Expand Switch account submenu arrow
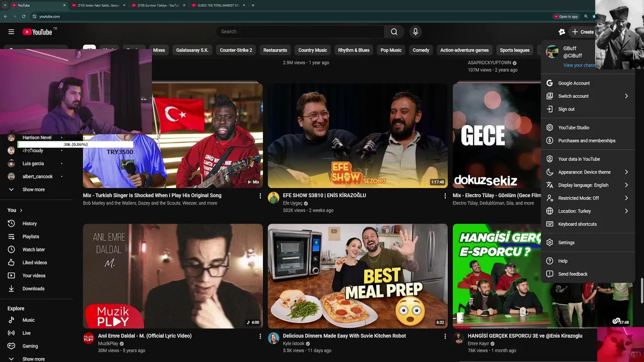Image resolution: width=644 pixels, height=362 pixels. click(x=626, y=96)
